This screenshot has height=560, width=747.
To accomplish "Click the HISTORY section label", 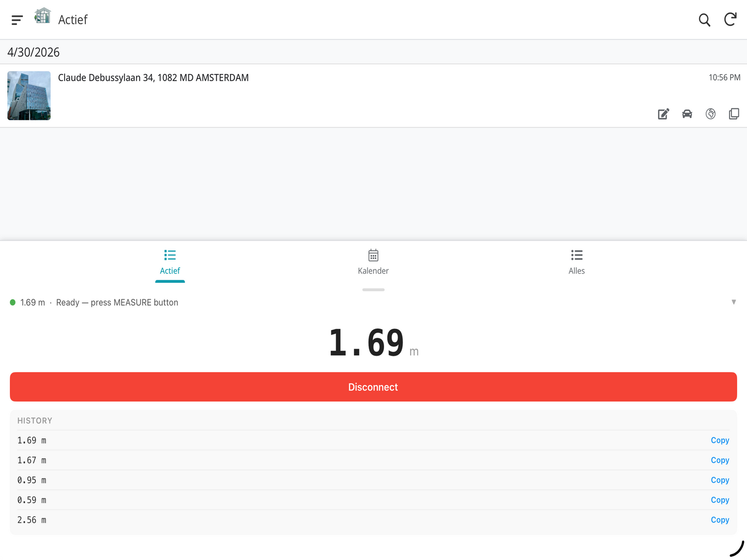I will pyautogui.click(x=35, y=421).
